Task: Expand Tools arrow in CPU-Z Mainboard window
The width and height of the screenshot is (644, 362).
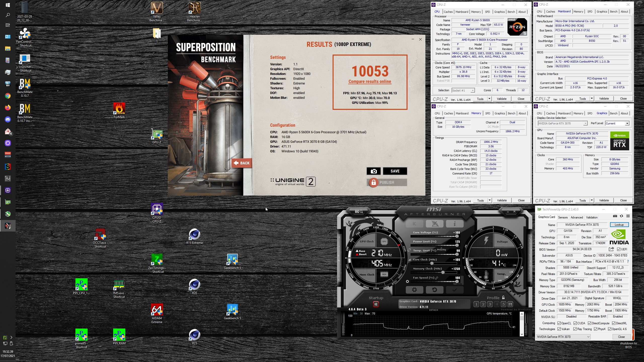Action: coord(592,99)
